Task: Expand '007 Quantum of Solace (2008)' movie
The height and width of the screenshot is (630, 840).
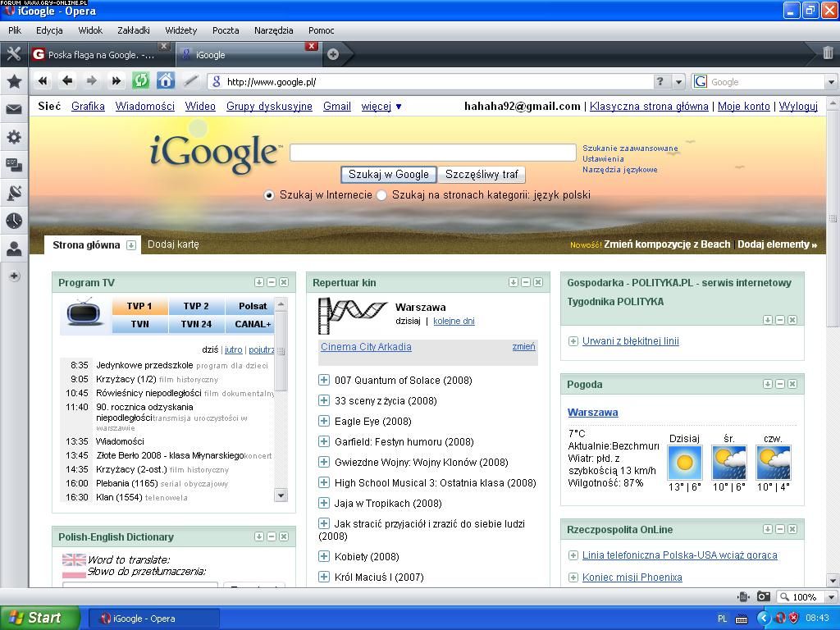Action: click(x=323, y=381)
